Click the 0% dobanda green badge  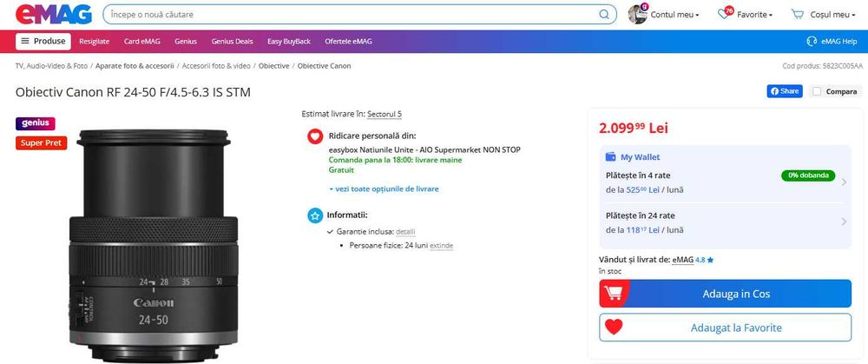coord(808,175)
